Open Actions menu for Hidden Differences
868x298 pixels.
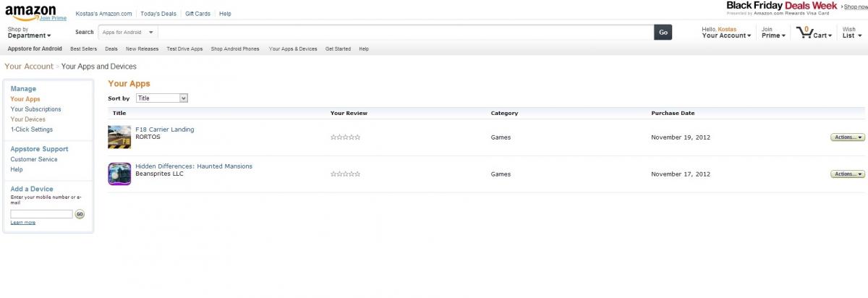tap(847, 174)
